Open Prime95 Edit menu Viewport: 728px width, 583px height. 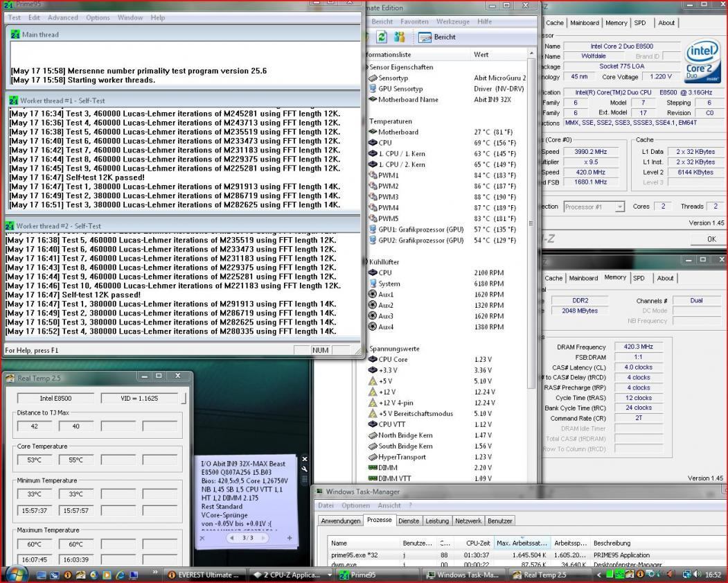click(34, 17)
